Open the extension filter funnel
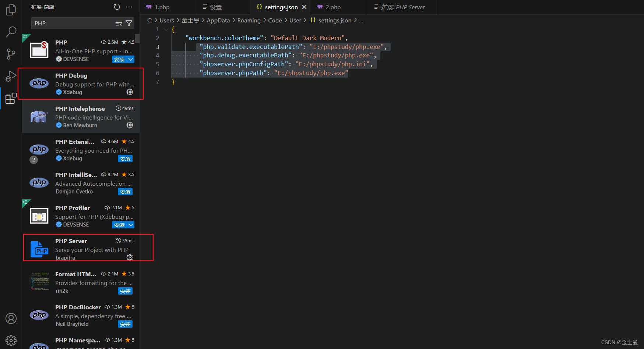Screen dimensions: 644x349 129,23
